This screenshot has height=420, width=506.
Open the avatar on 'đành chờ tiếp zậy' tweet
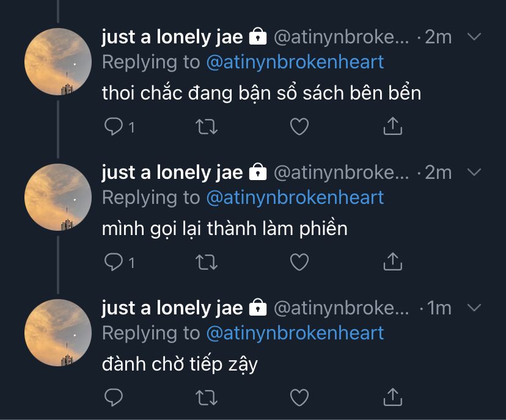pos(58,332)
